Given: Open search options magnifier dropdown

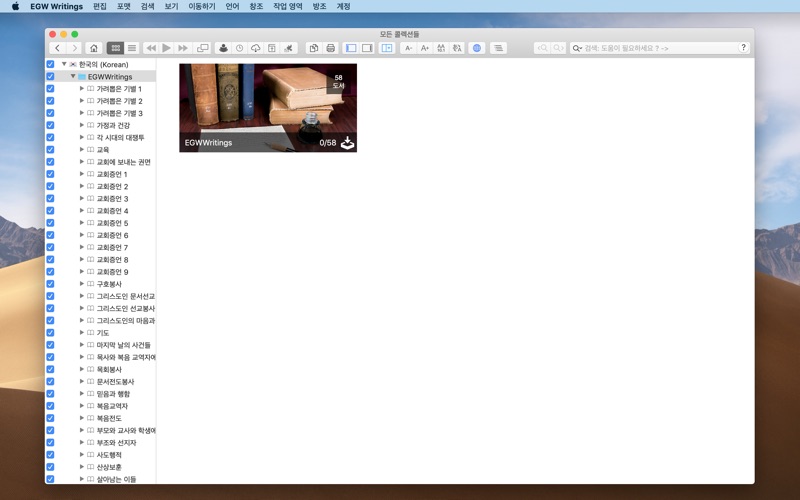Looking at the screenshot, I should [577, 48].
